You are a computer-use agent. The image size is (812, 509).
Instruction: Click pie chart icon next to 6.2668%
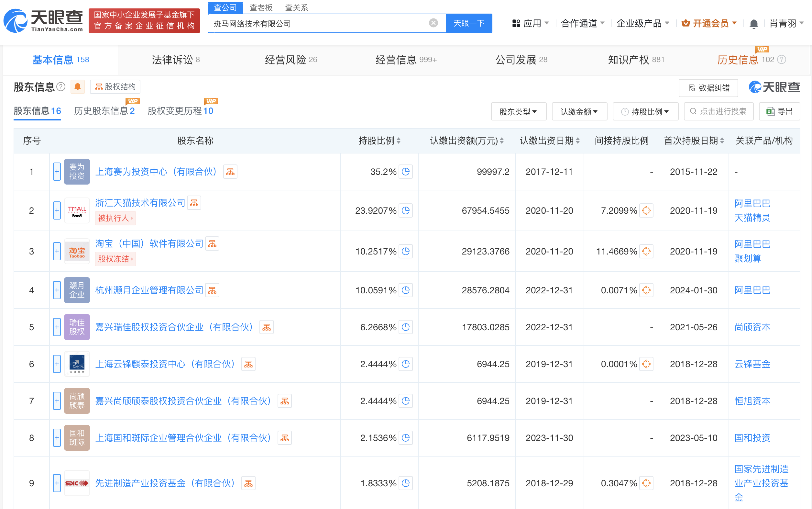click(406, 327)
